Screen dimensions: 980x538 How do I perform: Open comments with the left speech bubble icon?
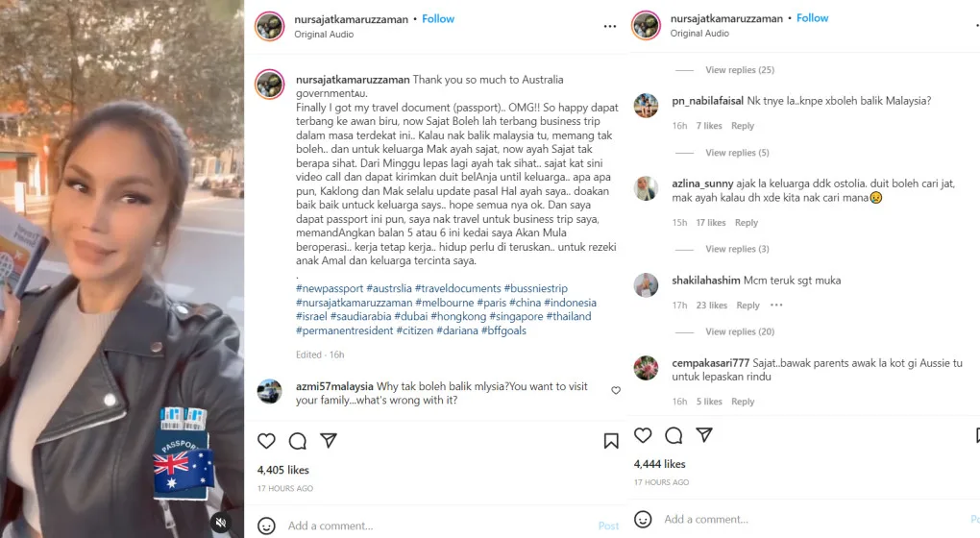point(298,441)
